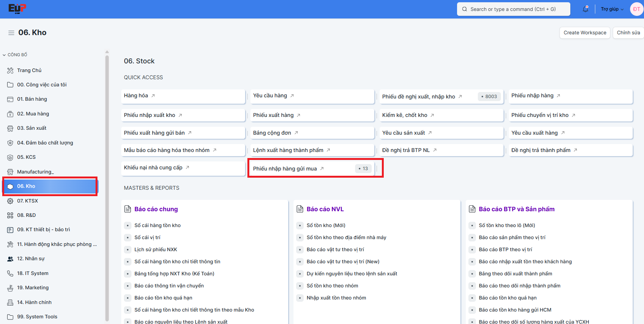Open Trang Chủ from sidebar
Viewport: 644px width, 324px height.
click(x=29, y=70)
